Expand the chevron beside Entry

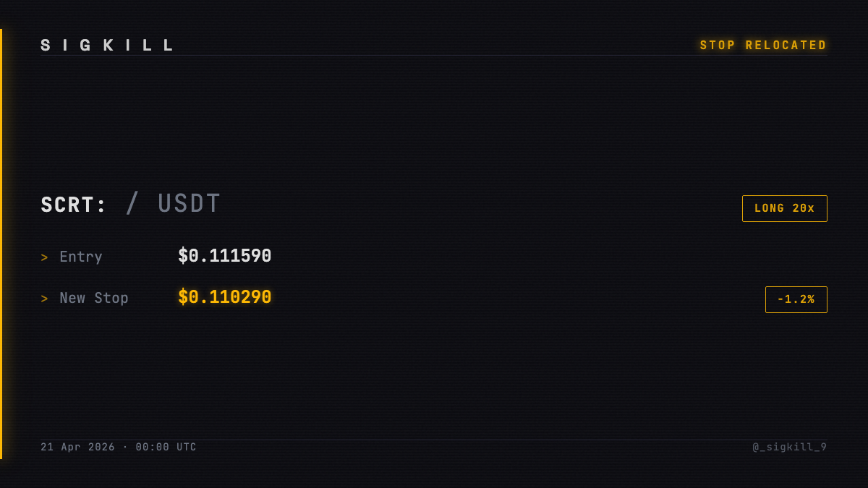point(44,257)
